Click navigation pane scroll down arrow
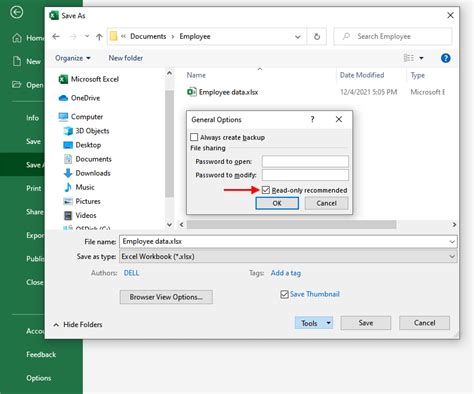474x394 pixels. (169, 225)
